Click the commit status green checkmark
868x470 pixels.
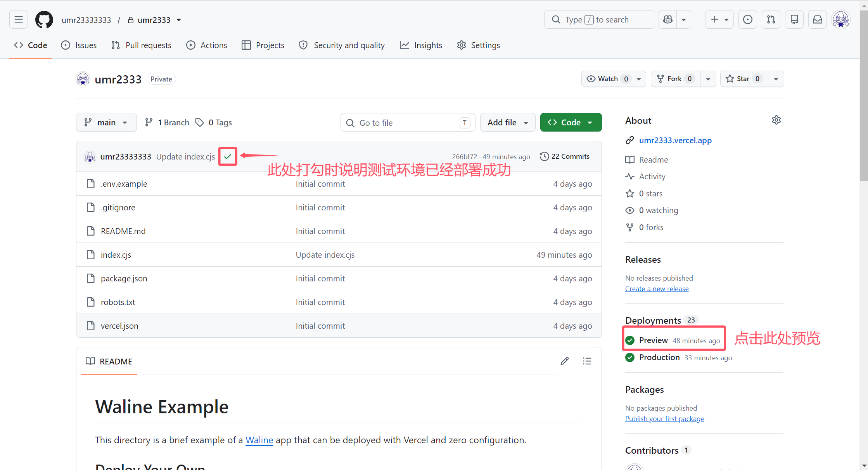pos(228,156)
